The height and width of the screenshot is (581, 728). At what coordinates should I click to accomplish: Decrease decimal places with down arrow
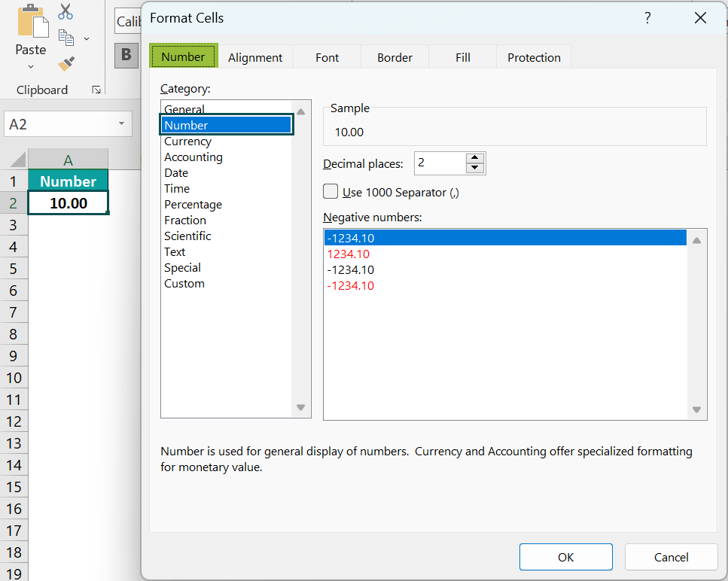coord(474,168)
